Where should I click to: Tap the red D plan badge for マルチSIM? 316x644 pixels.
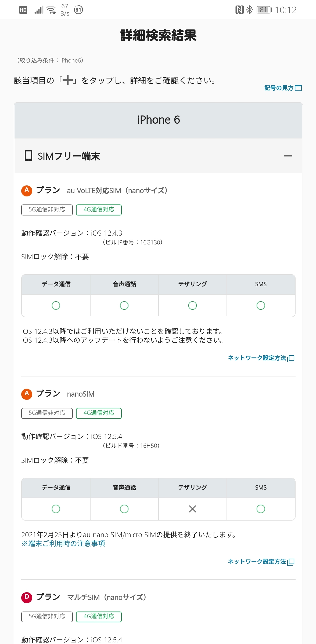point(27,597)
